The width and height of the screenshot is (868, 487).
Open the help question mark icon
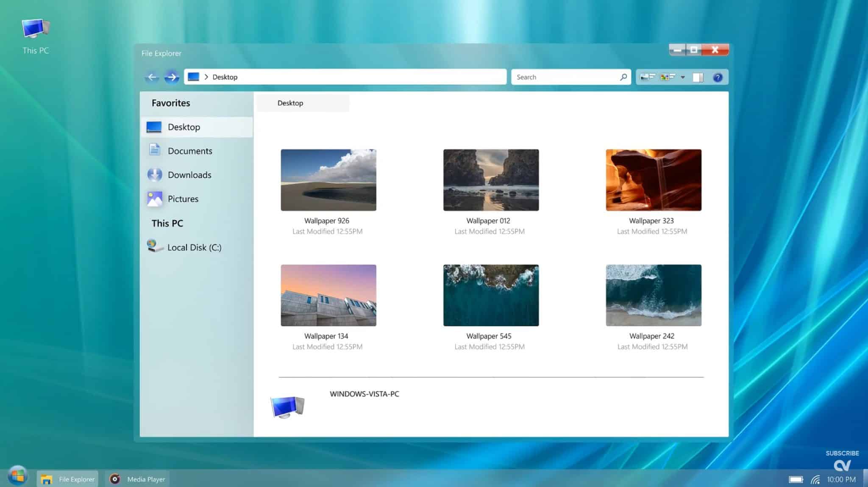(x=718, y=77)
